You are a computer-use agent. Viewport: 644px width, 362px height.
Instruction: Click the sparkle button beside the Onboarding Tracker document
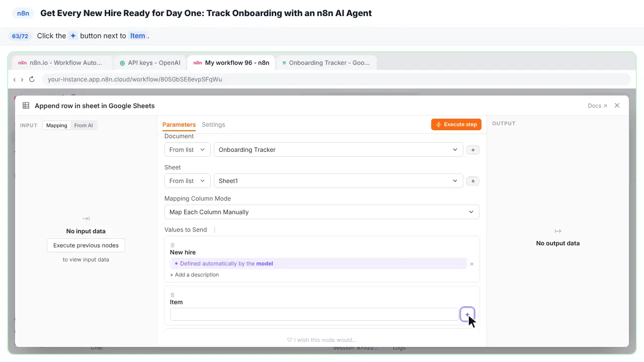(x=473, y=150)
